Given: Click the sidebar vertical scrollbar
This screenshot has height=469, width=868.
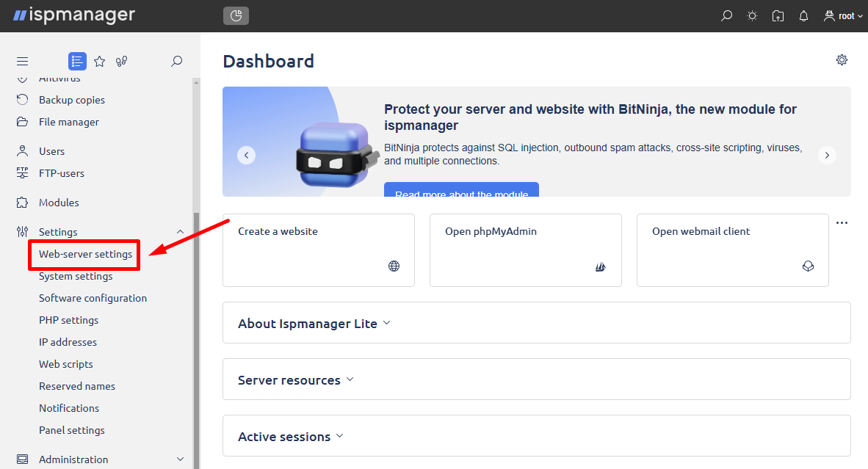Looking at the screenshot, I should [x=196, y=340].
